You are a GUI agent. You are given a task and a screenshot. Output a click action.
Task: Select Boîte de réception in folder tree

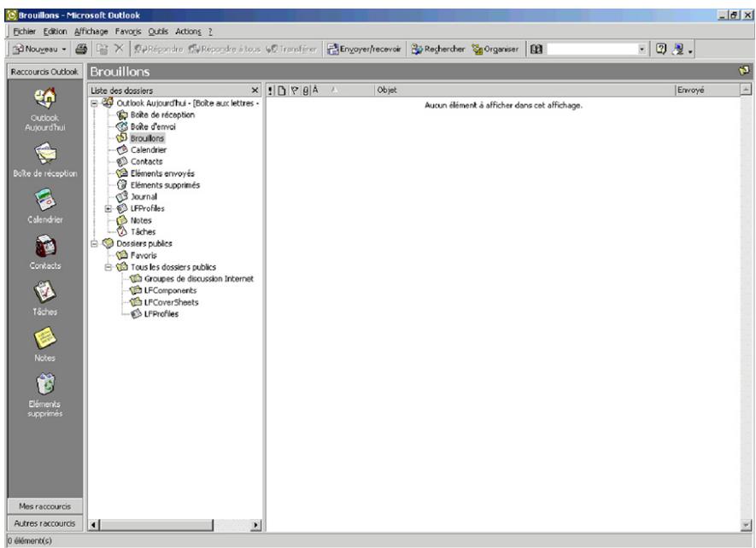[x=162, y=114]
